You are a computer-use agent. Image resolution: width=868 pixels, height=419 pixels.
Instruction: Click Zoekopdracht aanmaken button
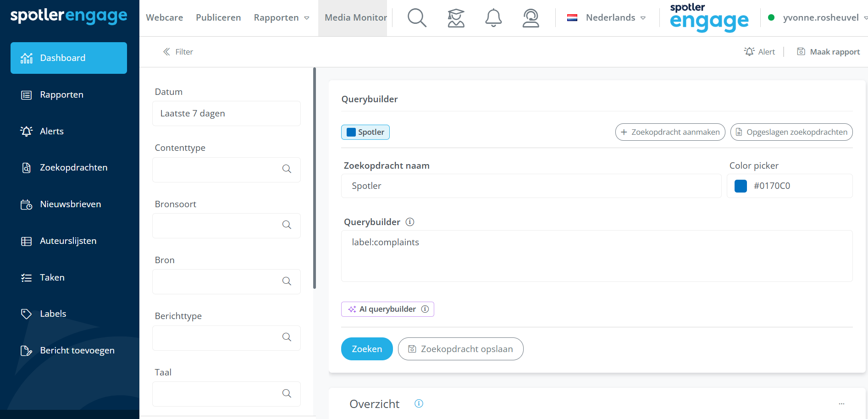pos(670,132)
